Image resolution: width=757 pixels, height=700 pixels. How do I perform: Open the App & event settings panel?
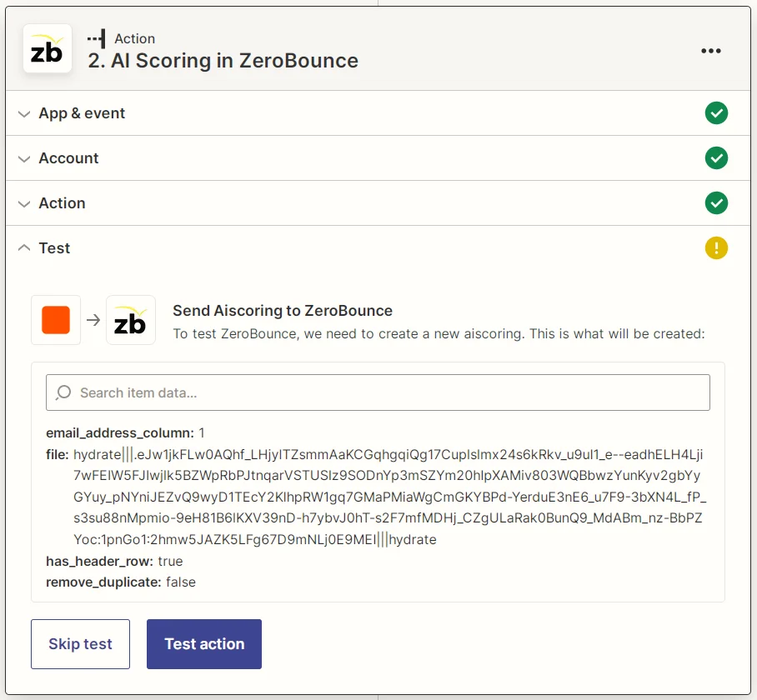coord(82,112)
